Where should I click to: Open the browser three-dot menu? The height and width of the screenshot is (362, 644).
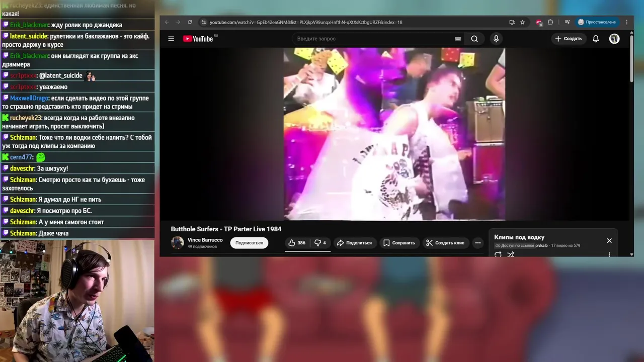click(x=626, y=22)
